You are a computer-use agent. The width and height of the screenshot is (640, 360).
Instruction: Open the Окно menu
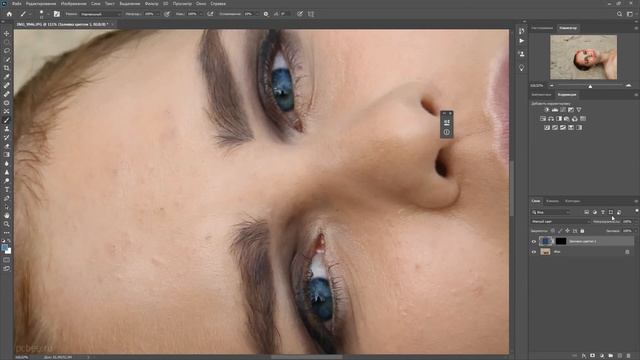201,4
